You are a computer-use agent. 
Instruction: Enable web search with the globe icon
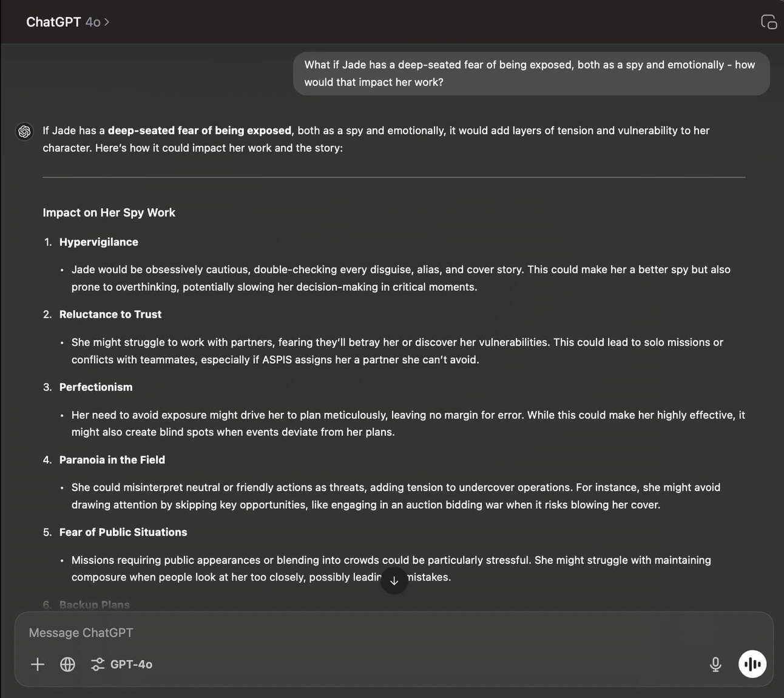point(68,664)
